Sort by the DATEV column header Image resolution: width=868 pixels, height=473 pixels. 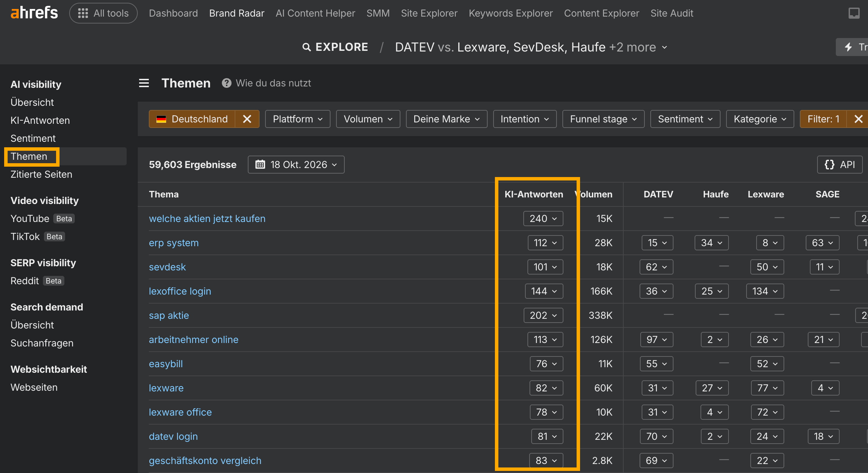[658, 194]
